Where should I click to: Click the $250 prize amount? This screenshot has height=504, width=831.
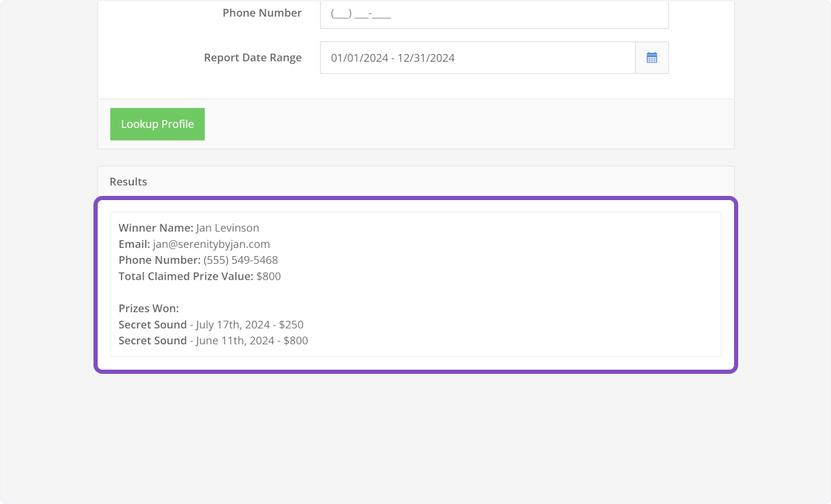click(x=292, y=325)
